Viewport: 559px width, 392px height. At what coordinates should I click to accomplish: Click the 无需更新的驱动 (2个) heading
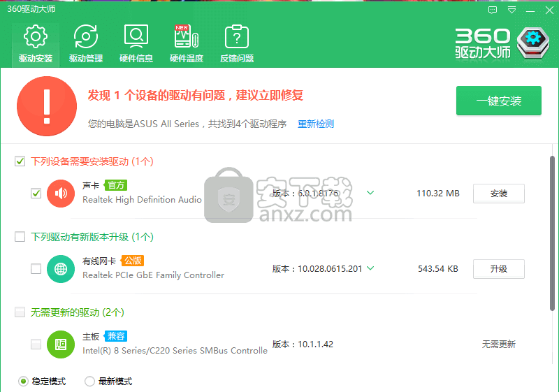[x=78, y=312]
